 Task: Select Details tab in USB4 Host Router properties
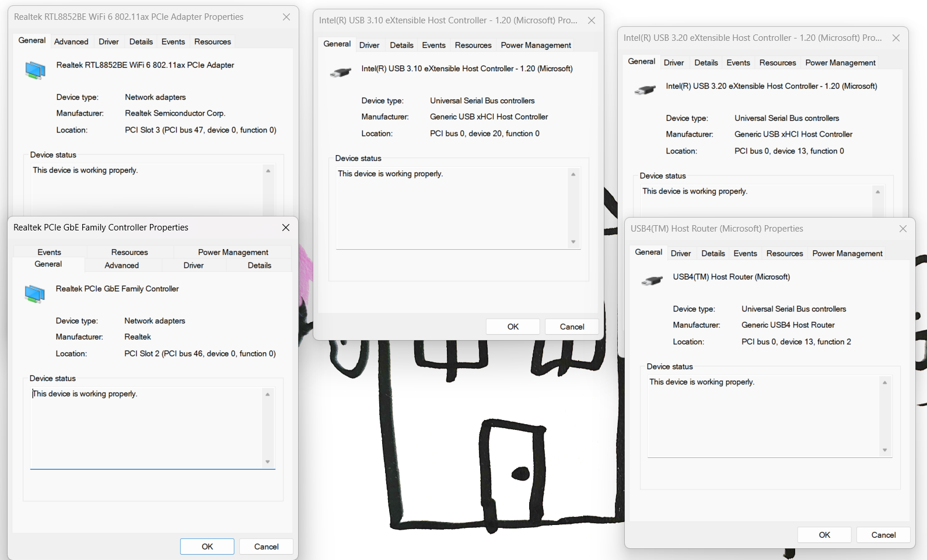[713, 253]
